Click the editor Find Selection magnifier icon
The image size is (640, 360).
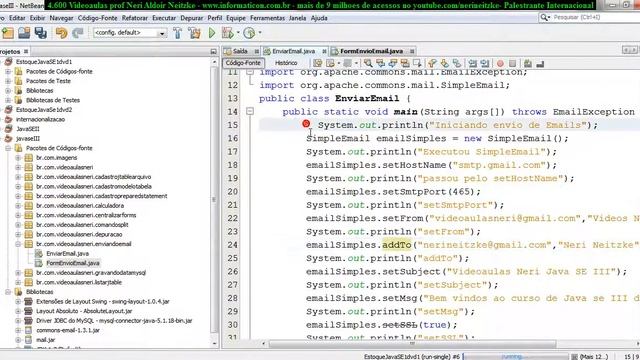pos(368,63)
